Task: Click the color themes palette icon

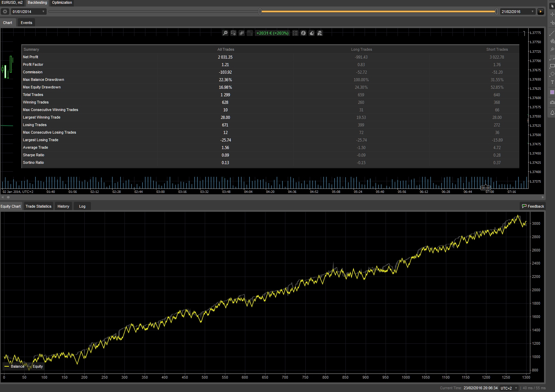Action: point(311,33)
